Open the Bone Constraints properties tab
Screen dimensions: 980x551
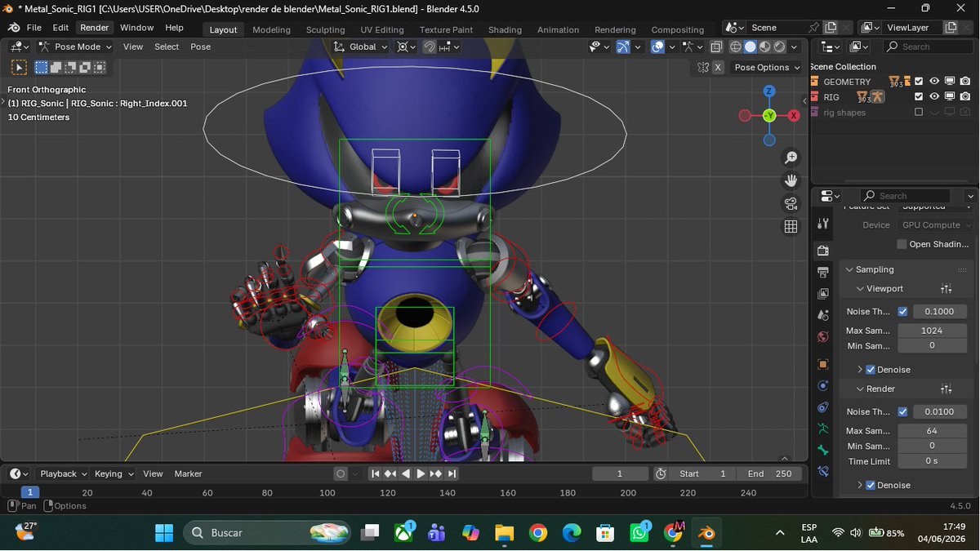823,471
